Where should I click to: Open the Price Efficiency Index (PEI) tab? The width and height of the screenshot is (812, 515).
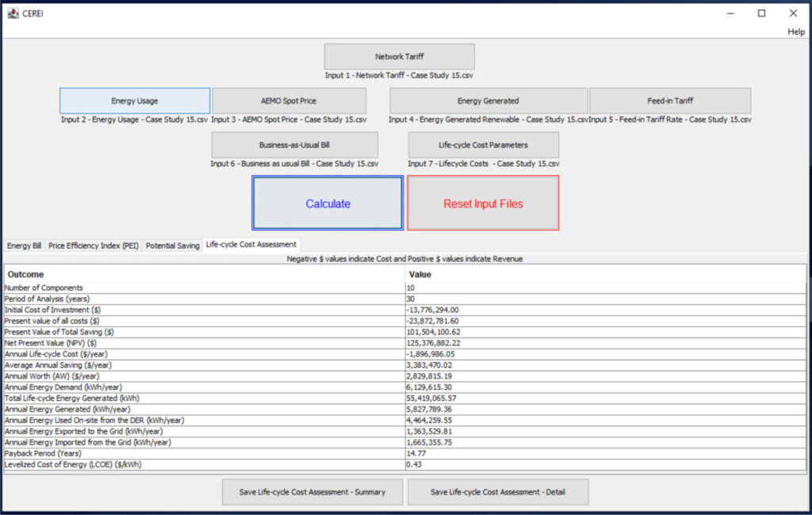(x=94, y=246)
